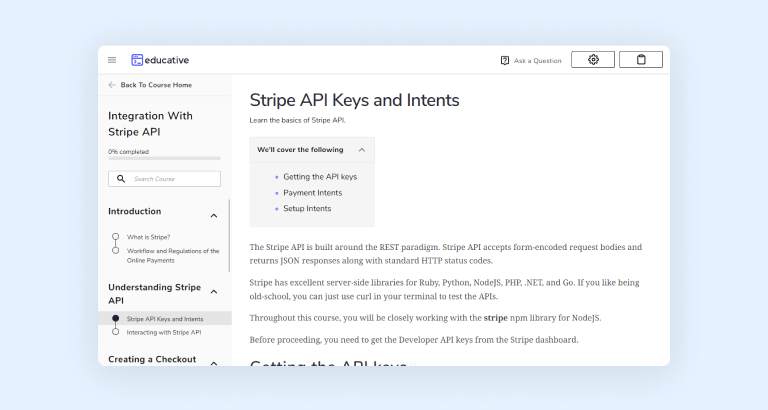The image size is (768, 410).
Task: Collapse the Understanding Stripe API section
Action: [x=213, y=291]
